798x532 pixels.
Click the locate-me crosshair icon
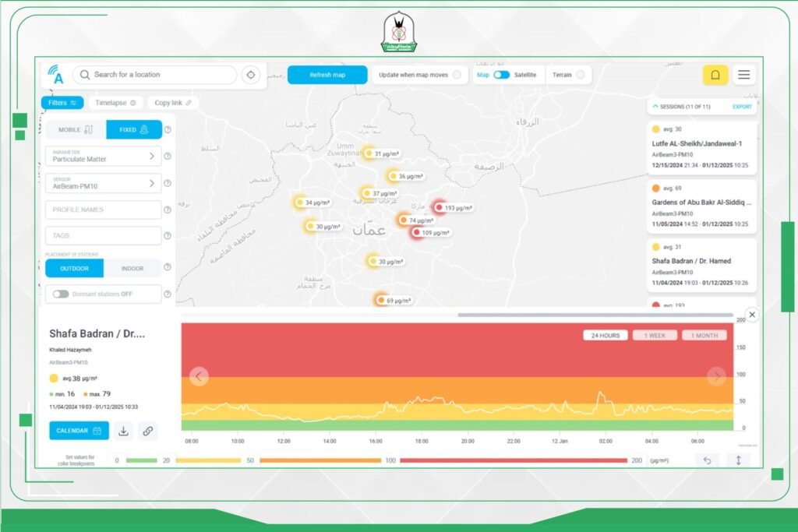(251, 75)
